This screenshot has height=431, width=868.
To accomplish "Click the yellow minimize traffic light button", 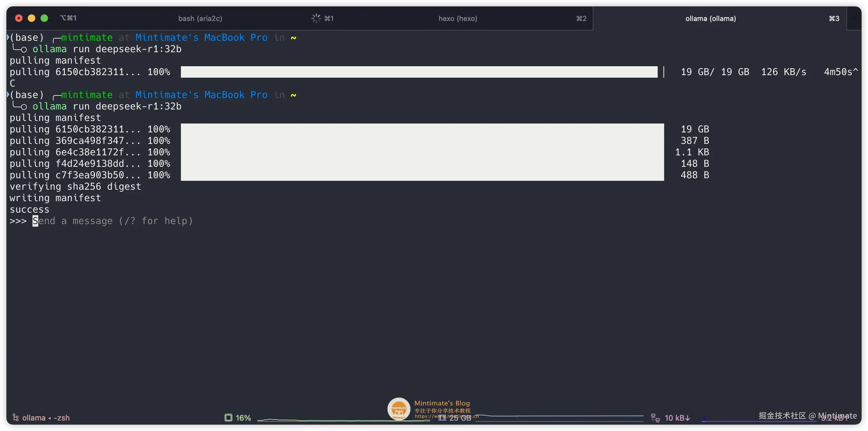I will tap(31, 18).
